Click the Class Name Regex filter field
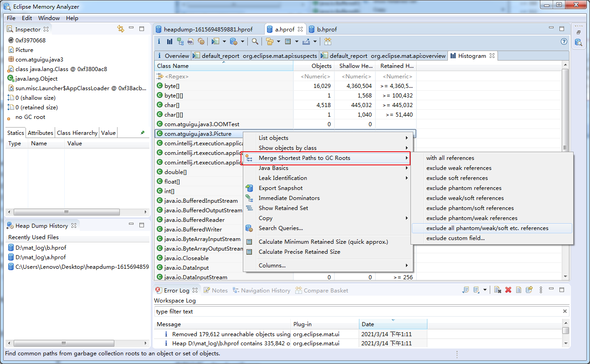This screenshot has height=364, width=590. [x=224, y=77]
